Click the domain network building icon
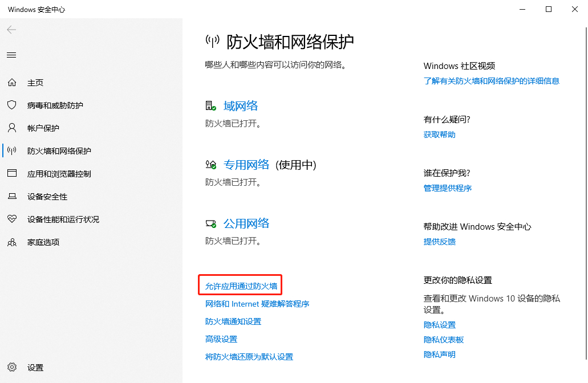Image resolution: width=588 pixels, height=383 pixels. click(x=211, y=105)
